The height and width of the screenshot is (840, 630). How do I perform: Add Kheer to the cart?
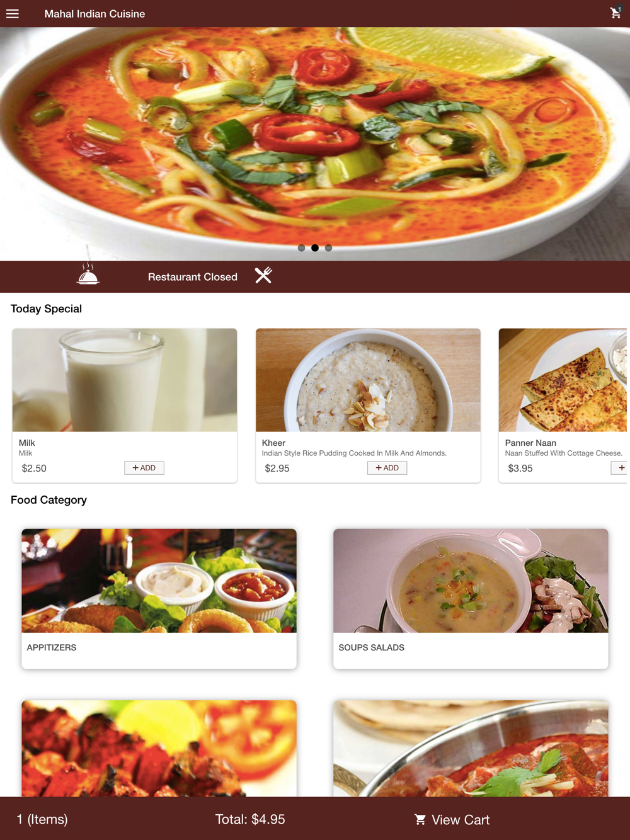(x=387, y=468)
